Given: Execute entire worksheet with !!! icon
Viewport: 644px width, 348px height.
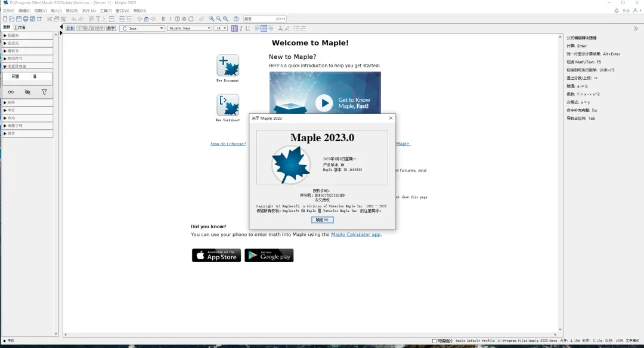Looking at the screenshot, I should tap(163, 19).
